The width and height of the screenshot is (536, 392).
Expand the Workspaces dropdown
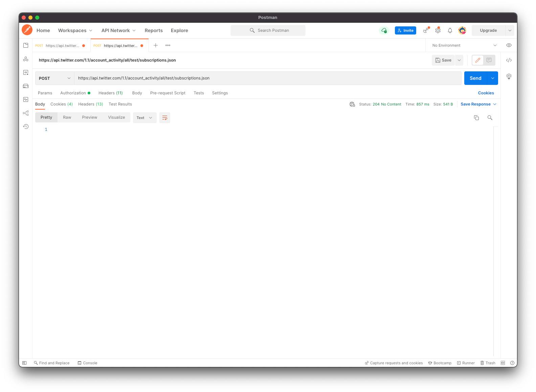click(75, 30)
